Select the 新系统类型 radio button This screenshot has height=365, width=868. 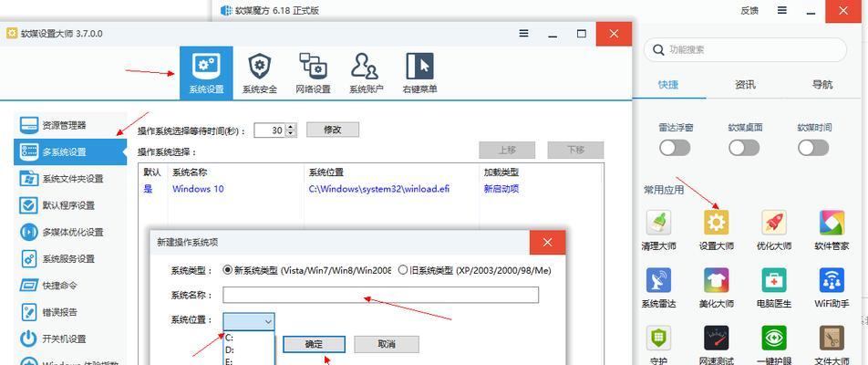(228, 270)
